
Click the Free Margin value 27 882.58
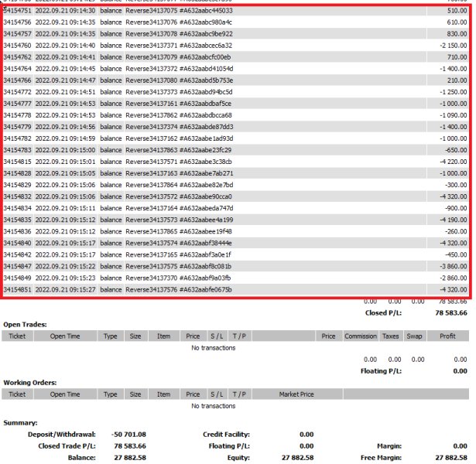coord(451,458)
